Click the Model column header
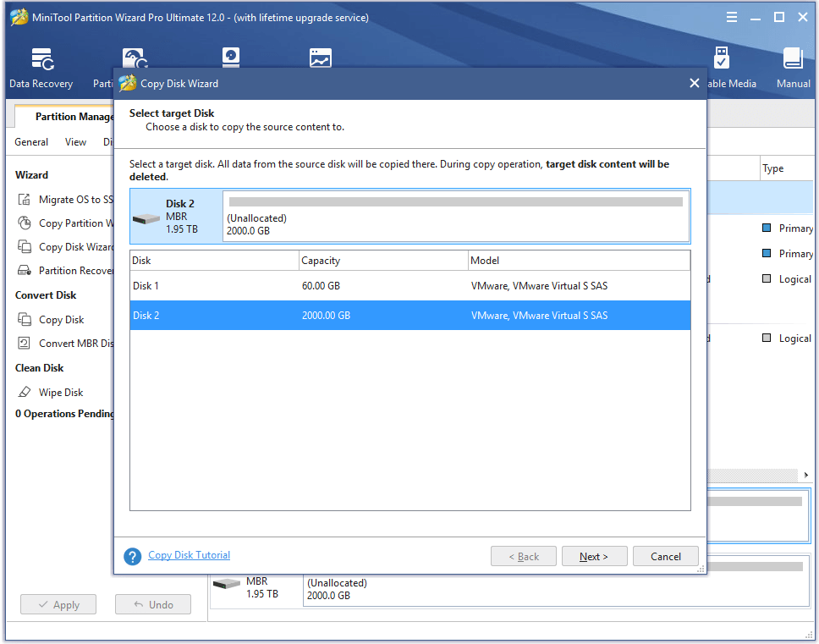The width and height of the screenshot is (819, 644). coord(580,260)
